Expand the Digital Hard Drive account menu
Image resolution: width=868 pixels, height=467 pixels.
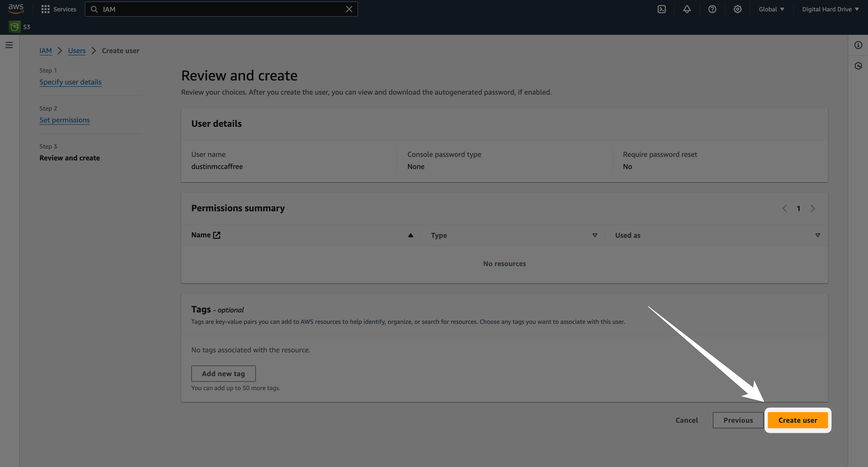[x=830, y=9]
